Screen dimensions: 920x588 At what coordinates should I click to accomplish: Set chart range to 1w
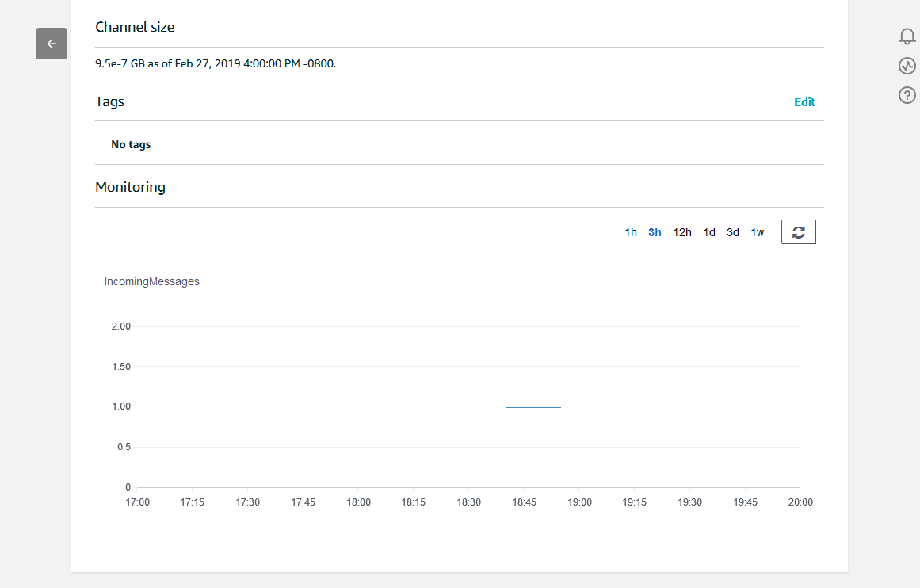pyautogui.click(x=758, y=232)
